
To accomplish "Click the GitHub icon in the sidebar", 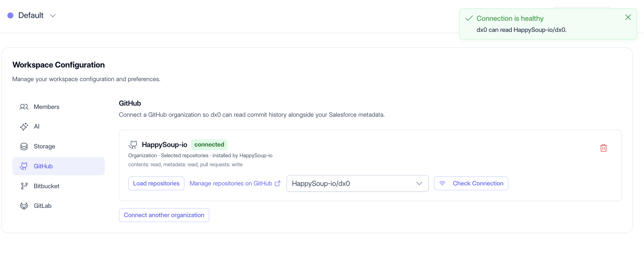I will [x=24, y=166].
